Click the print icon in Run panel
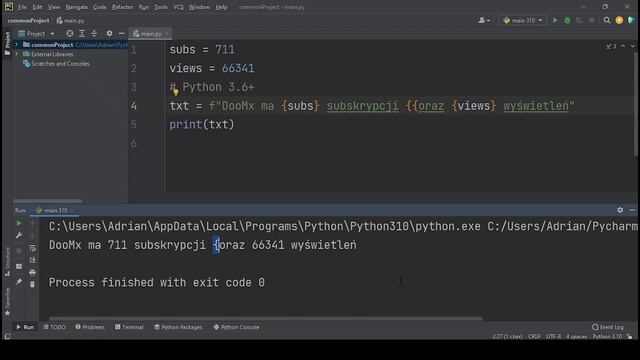Image resolution: width=640 pixels, height=360 pixels. tap(32, 272)
